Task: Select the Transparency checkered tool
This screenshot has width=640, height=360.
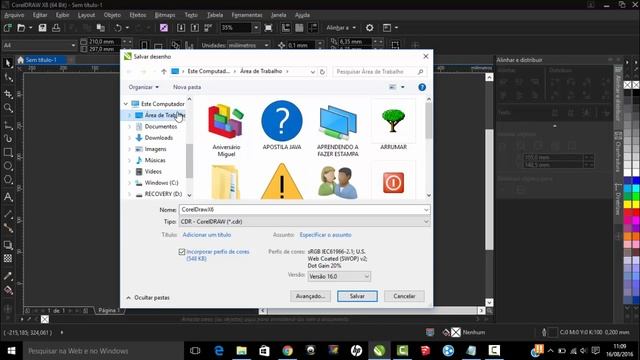Action: (x=8, y=258)
